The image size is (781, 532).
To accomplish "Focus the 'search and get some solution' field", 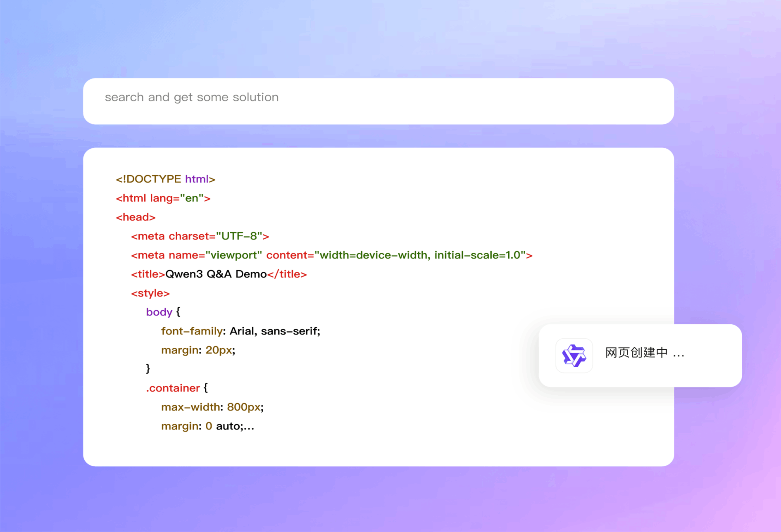I will 378,101.
